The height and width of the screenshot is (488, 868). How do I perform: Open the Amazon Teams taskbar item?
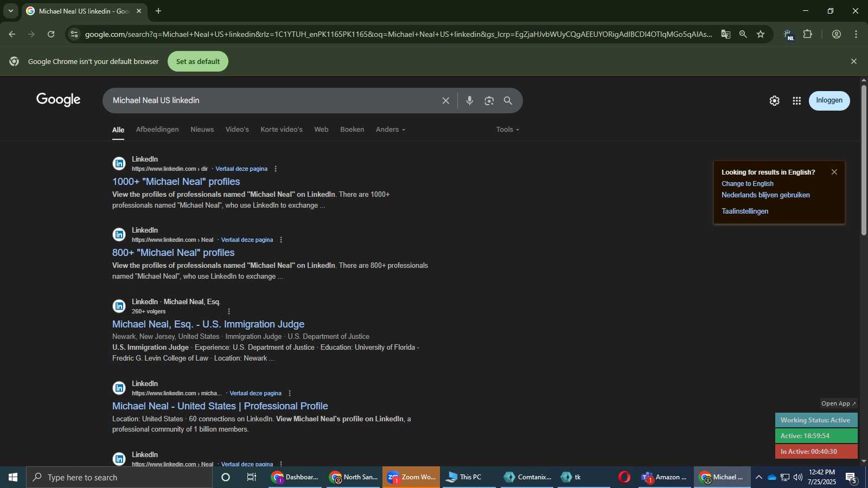coord(665,477)
